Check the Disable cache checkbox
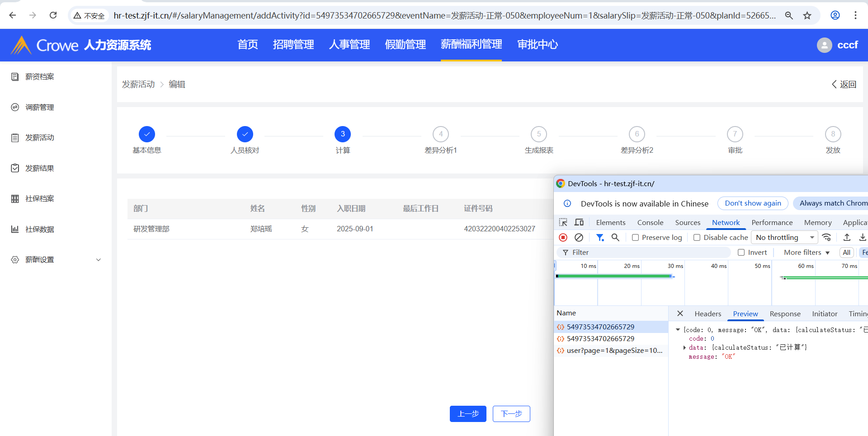The image size is (868, 436). 697,238
